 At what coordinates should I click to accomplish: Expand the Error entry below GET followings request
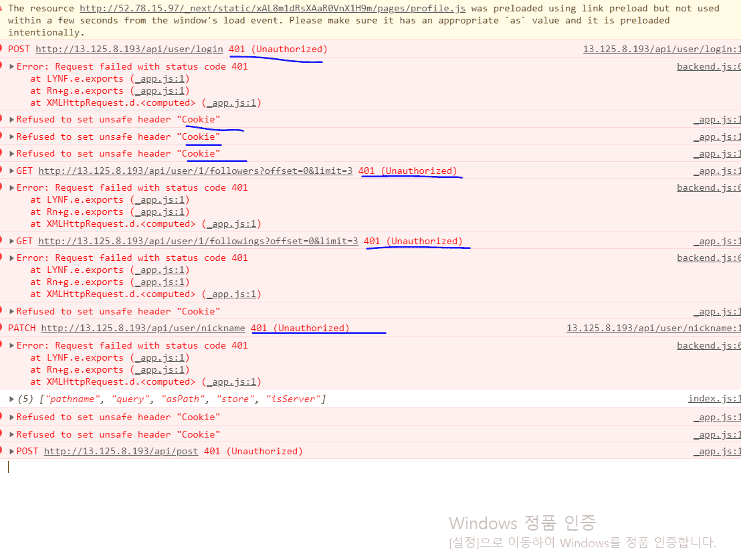[12, 258]
